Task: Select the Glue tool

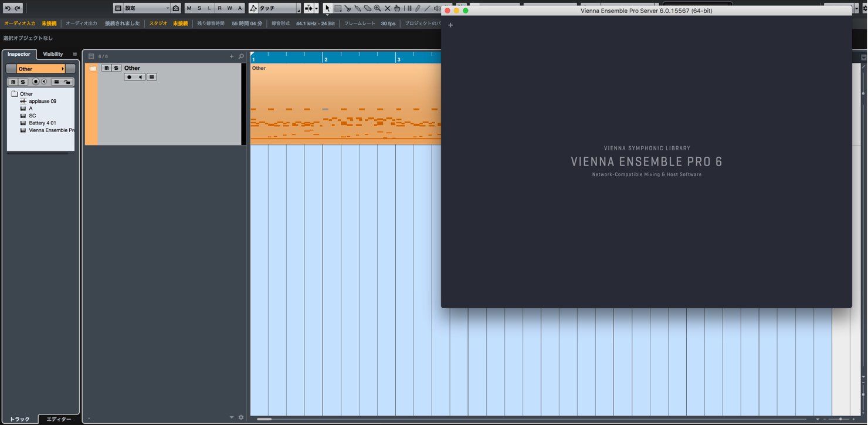Action: pos(358,8)
